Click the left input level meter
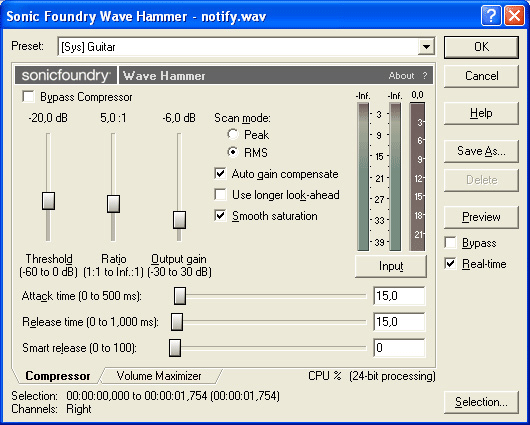Image resolution: width=530 pixels, height=425 pixels. coord(363,177)
